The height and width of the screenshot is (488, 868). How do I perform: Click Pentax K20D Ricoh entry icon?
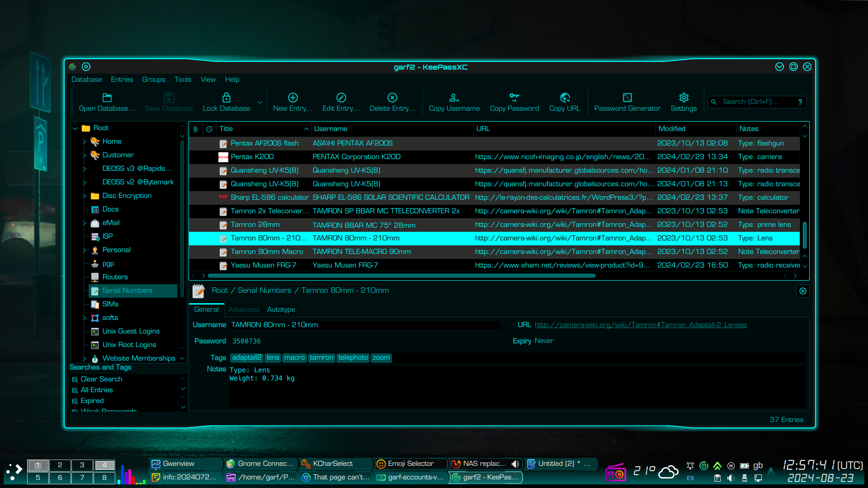click(x=223, y=157)
